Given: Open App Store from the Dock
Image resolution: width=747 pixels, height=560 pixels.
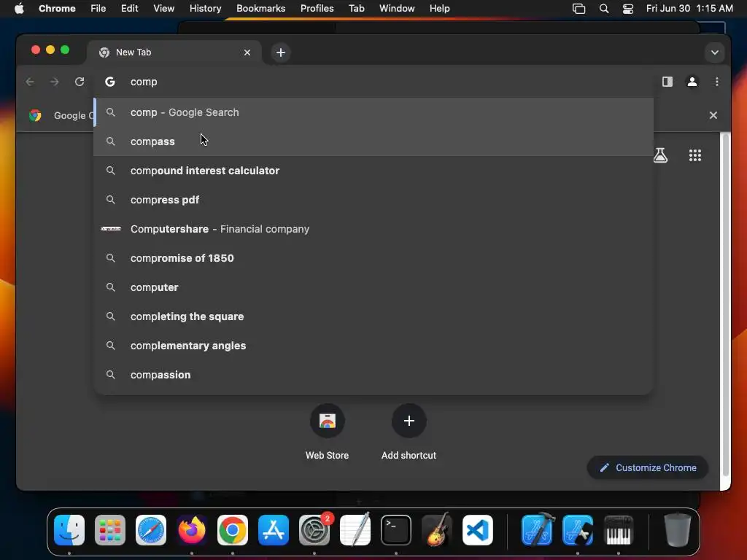Looking at the screenshot, I should coord(274,530).
